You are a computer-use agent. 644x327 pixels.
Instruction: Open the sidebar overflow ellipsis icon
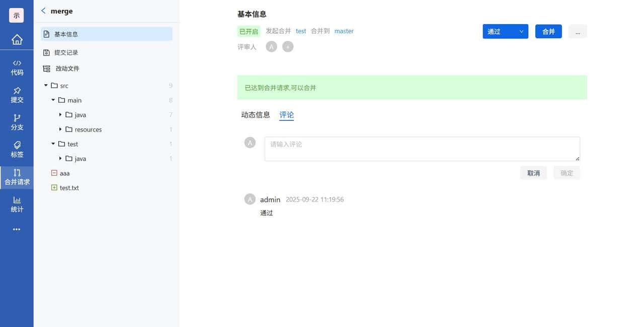pos(17,229)
